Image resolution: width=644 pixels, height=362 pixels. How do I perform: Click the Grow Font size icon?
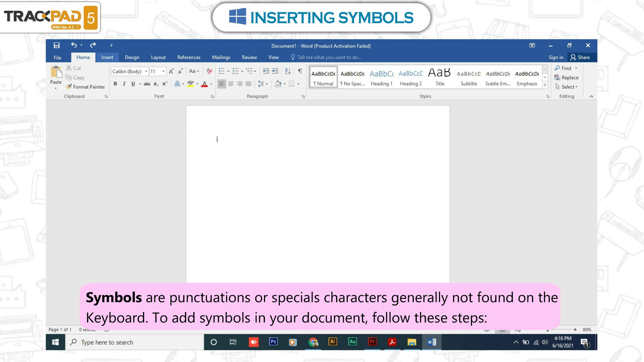171,71
